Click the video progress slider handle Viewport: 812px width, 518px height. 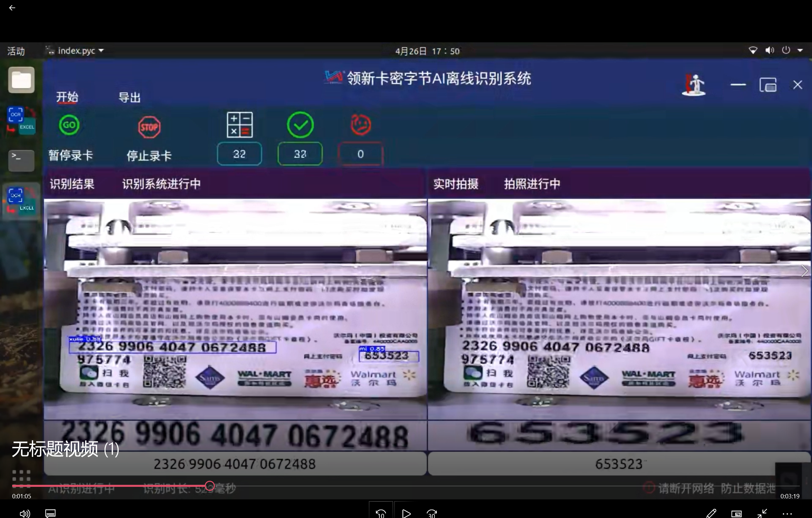(210, 486)
